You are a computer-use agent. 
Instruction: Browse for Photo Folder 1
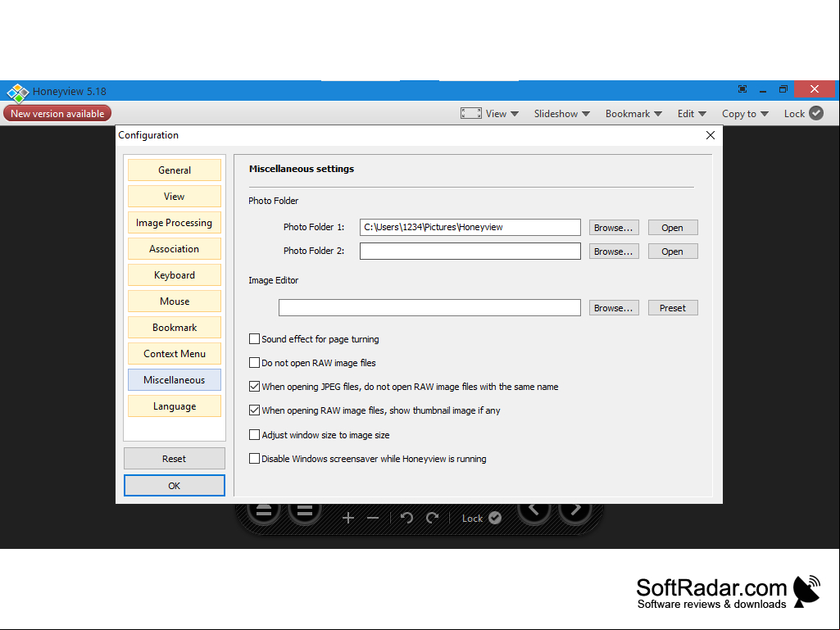point(614,228)
